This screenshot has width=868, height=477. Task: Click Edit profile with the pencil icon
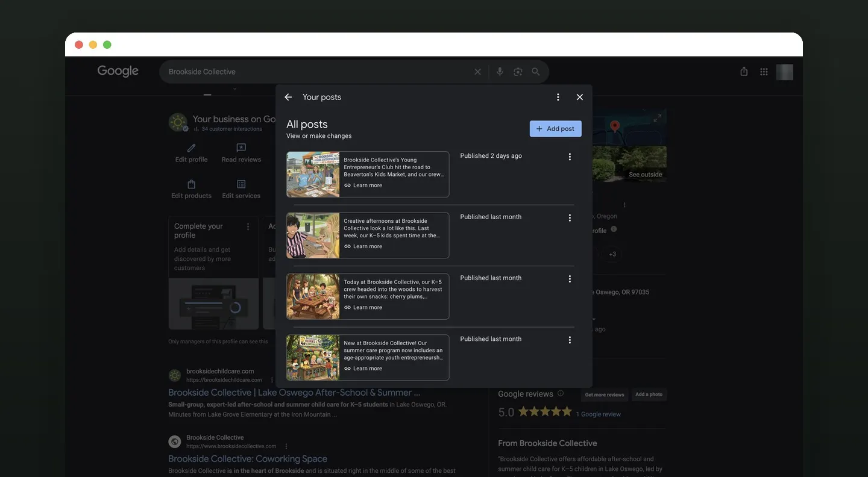pos(191,153)
